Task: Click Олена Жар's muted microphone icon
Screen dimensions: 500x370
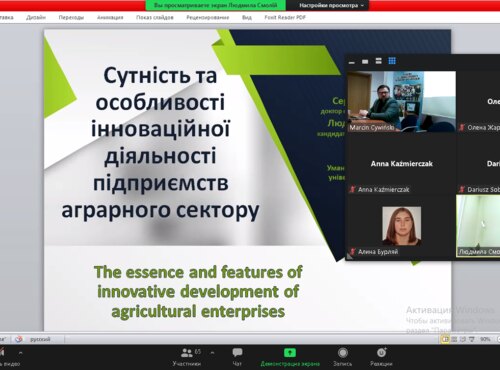Action: pos(462,127)
